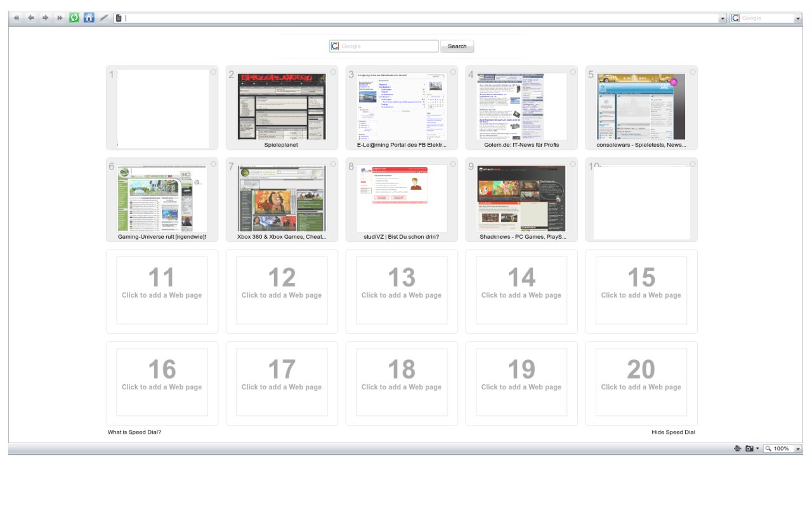The image size is (812, 508).
Task: Open the Shacknews speed dial thumbnail
Action: [521, 199]
